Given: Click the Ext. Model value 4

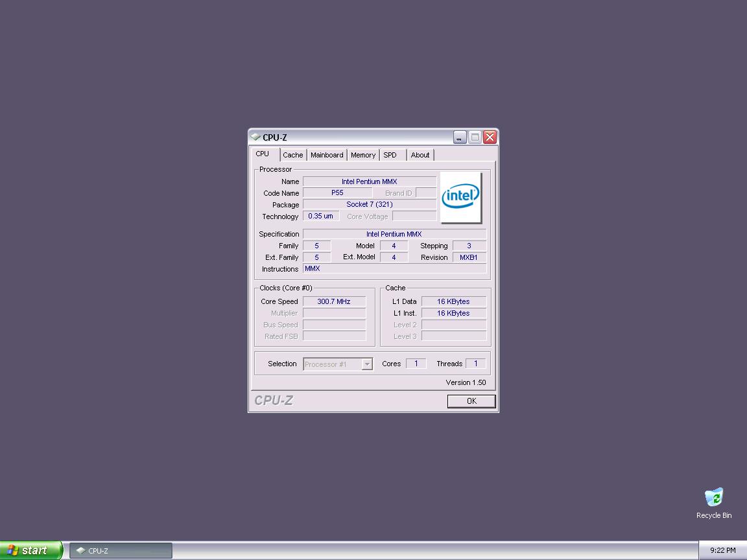Looking at the screenshot, I should 394,257.
